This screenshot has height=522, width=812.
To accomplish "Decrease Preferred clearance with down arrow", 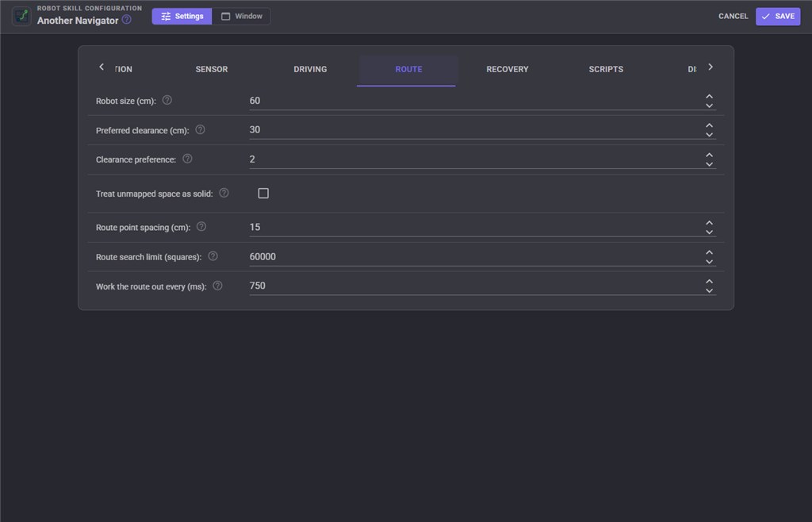I will [x=710, y=135].
